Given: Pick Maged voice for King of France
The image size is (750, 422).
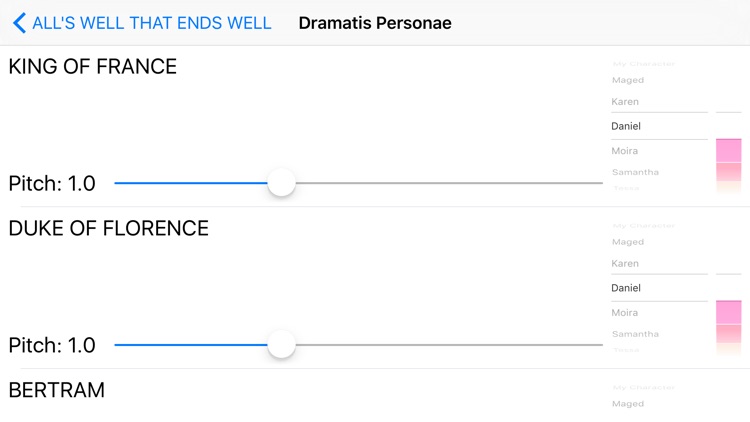Looking at the screenshot, I should [628, 80].
